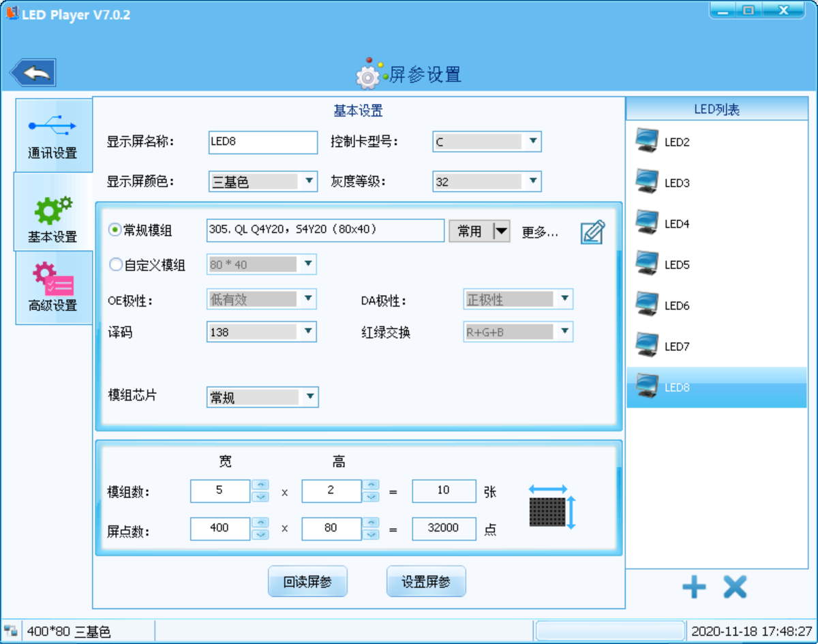Decrease module count height with down stepper

[x=371, y=497]
